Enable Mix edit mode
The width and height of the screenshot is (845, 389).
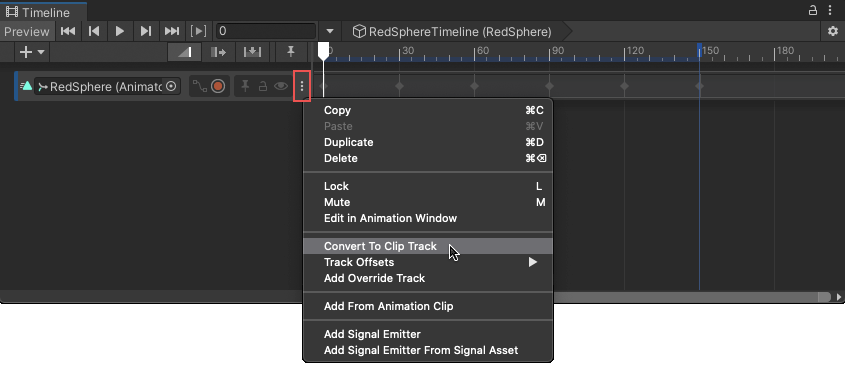coord(184,52)
